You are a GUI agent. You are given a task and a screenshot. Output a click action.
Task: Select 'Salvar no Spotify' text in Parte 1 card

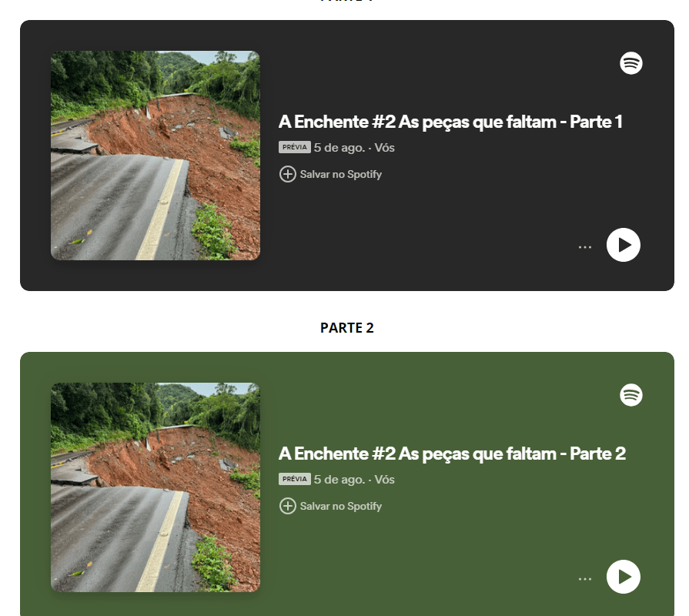tap(340, 175)
